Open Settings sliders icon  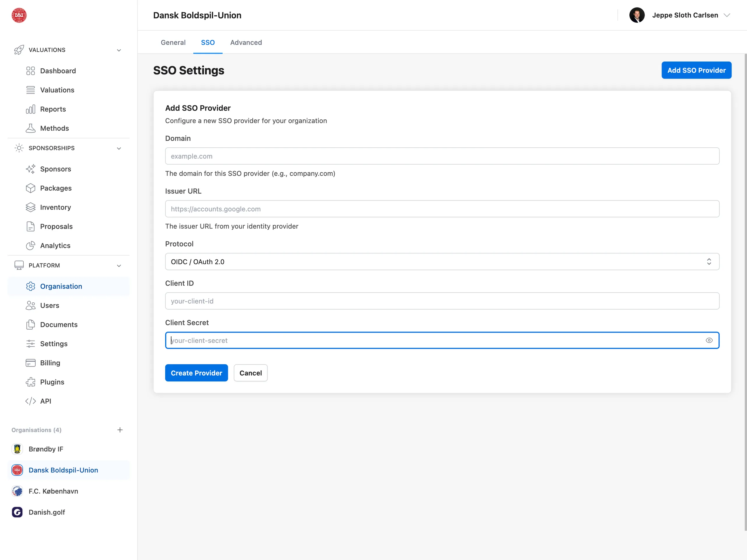30,344
